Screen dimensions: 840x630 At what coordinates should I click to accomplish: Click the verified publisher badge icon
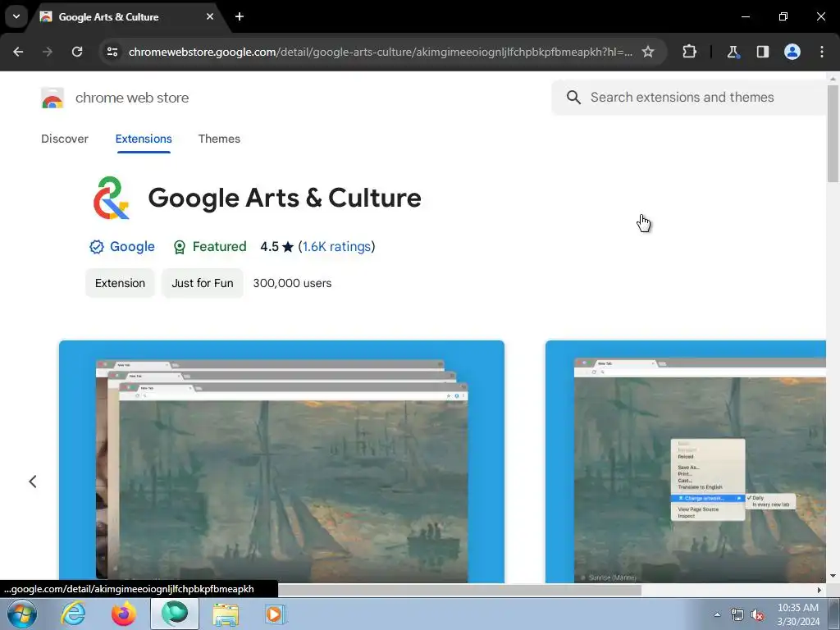coord(97,247)
